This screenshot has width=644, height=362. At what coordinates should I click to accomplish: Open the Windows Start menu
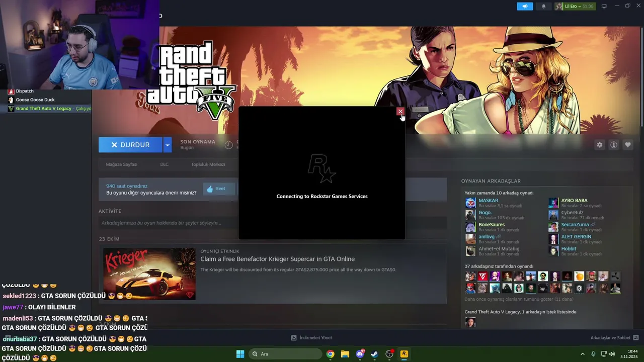240,354
